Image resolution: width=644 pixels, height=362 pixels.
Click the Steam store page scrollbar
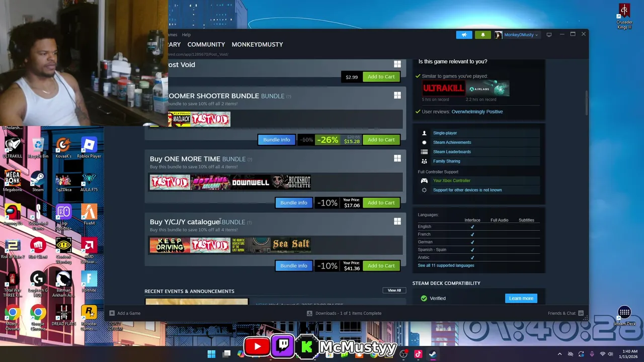[586, 103]
